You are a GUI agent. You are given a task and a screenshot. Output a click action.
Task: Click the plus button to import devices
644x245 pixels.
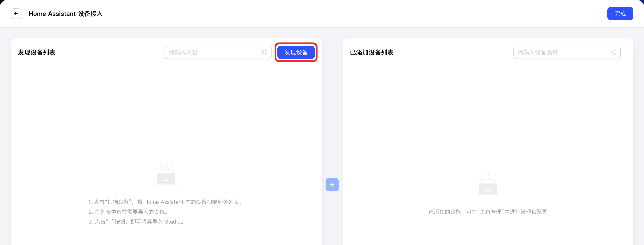pyautogui.click(x=332, y=185)
